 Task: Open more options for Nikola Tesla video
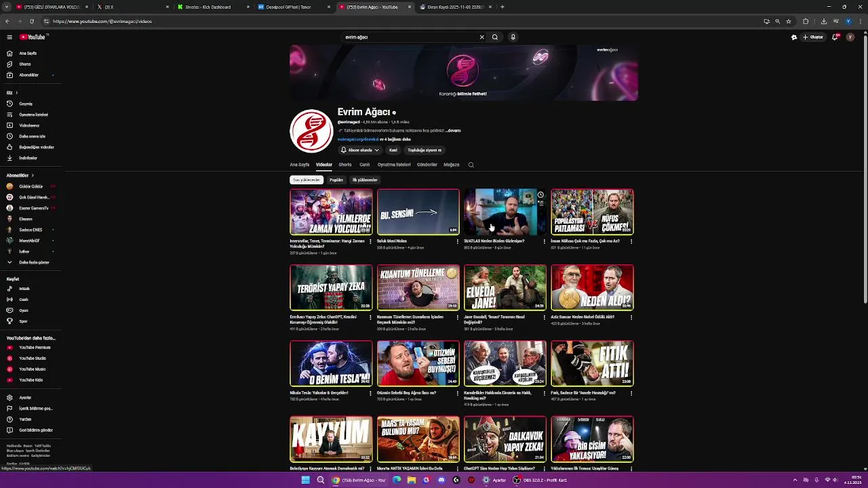[370, 393]
